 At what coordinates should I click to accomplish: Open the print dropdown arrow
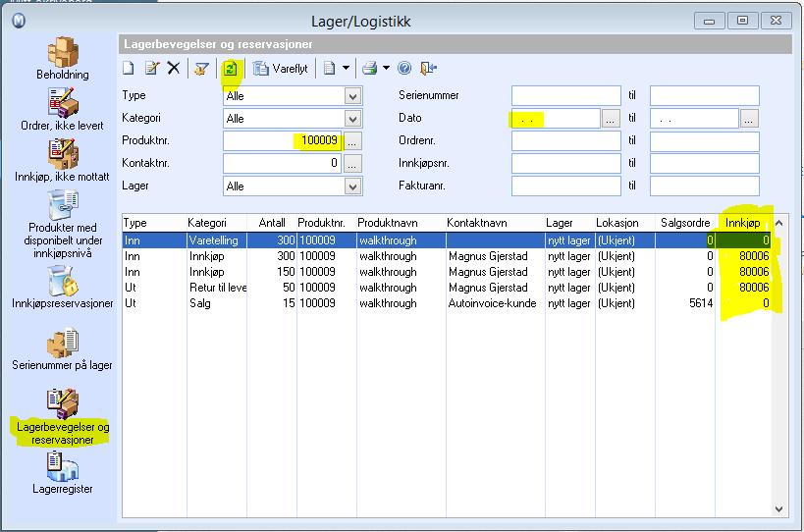pyautogui.click(x=386, y=68)
